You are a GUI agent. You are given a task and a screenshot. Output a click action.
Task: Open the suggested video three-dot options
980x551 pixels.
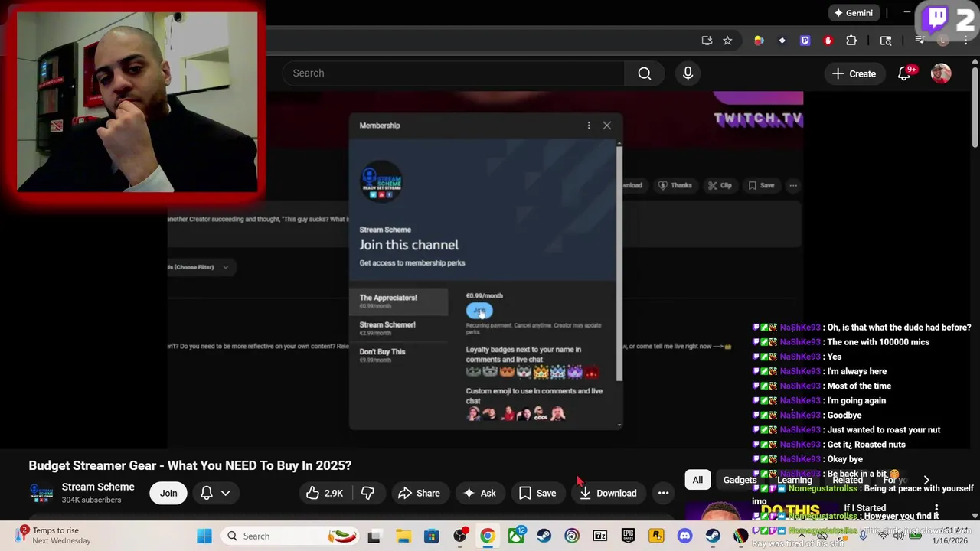[x=936, y=509]
